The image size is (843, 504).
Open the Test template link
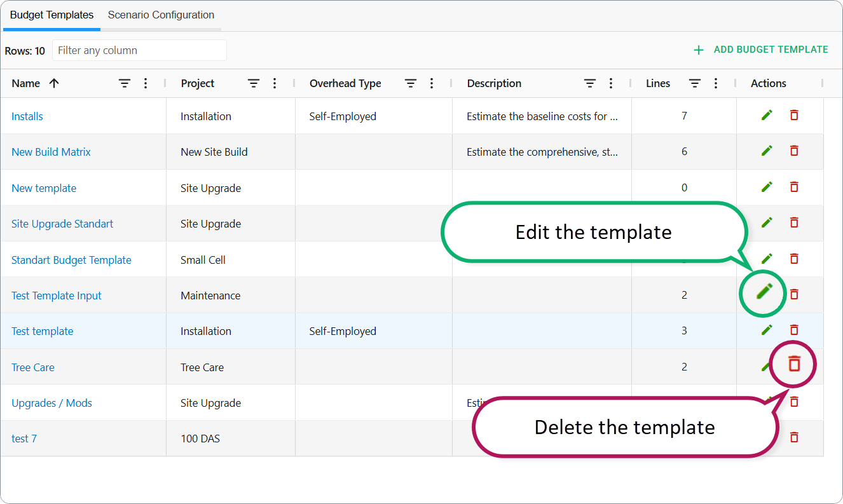(43, 331)
